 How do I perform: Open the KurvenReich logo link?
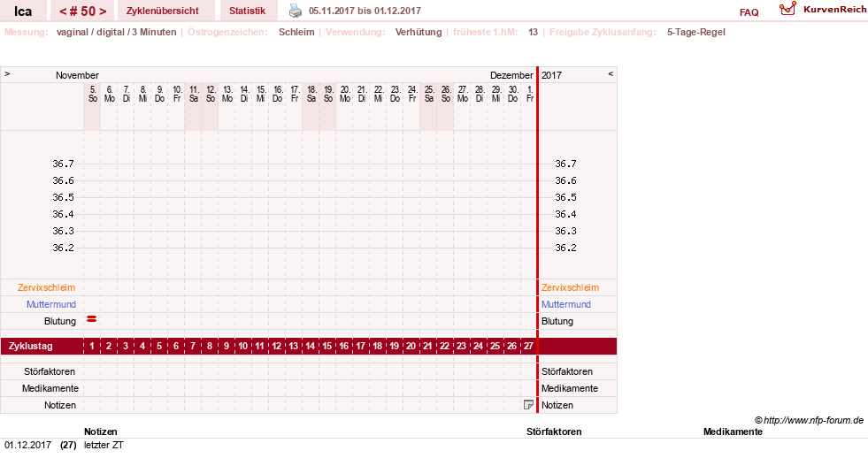click(822, 9)
